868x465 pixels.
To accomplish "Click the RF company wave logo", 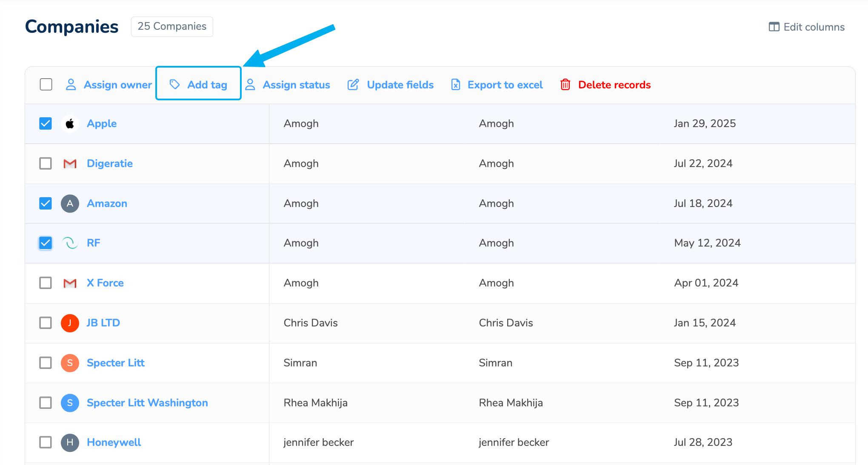I will point(70,243).
